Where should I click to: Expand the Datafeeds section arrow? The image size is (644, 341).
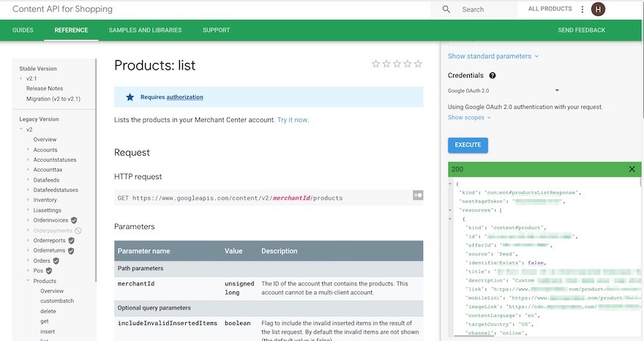(x=28, y=179)
